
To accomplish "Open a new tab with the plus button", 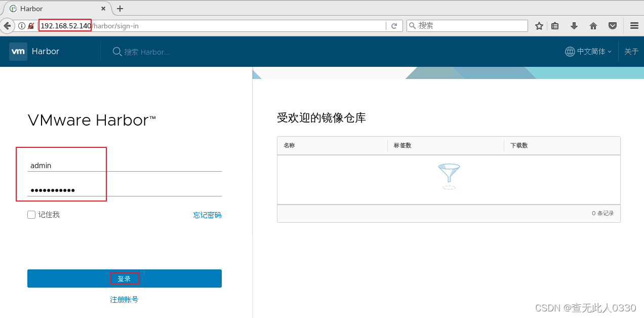I will coord(120,9).
